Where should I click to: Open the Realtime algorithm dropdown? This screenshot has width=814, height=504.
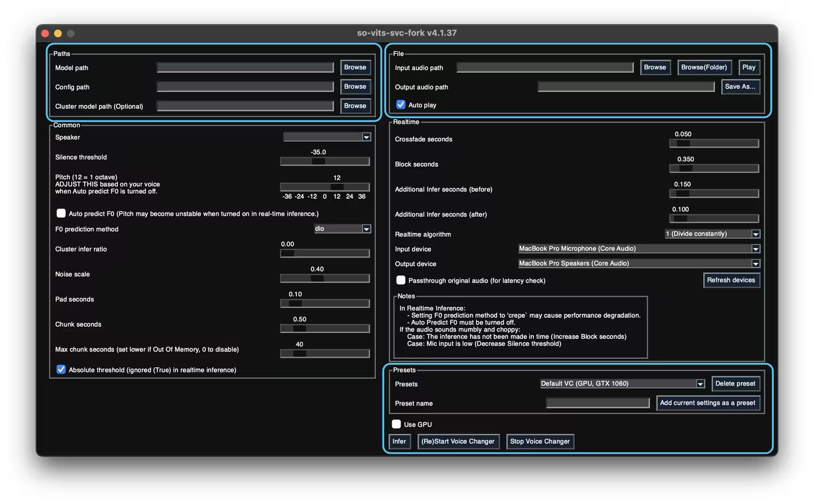(x=712, y=234)
